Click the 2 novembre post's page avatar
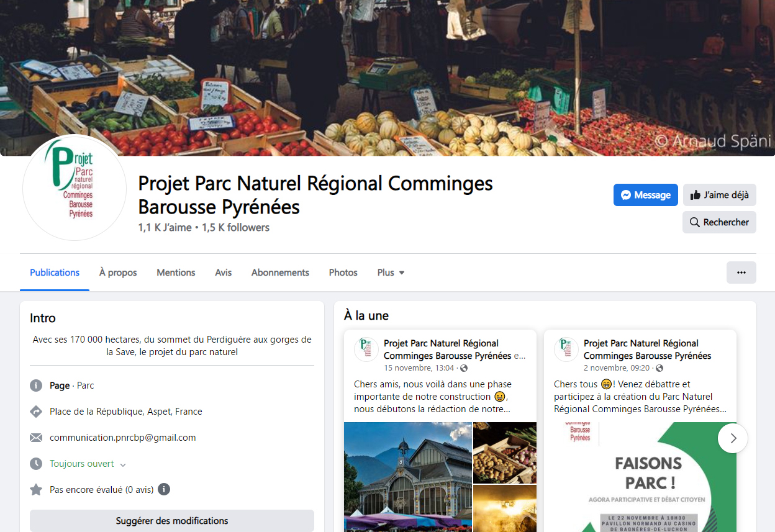The width and height of the screenshot is (775, 532). click(566, 349)
